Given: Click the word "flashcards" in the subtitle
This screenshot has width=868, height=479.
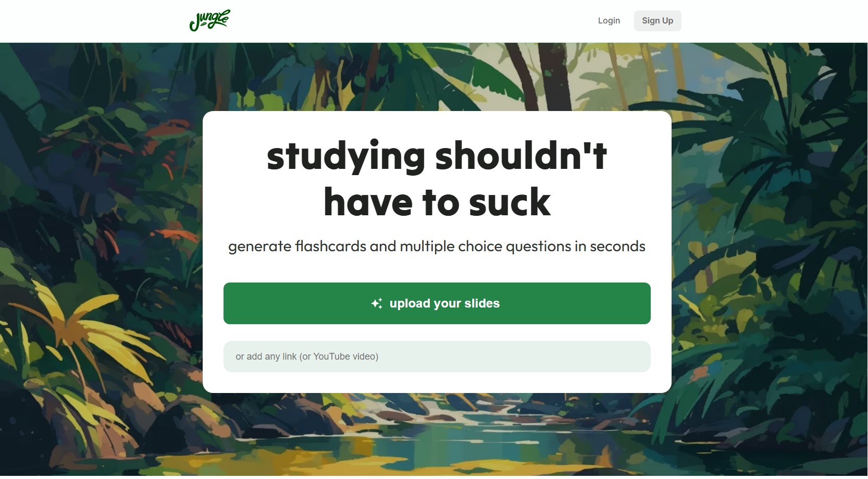Looking at the screenshot, I should (331, 246).
